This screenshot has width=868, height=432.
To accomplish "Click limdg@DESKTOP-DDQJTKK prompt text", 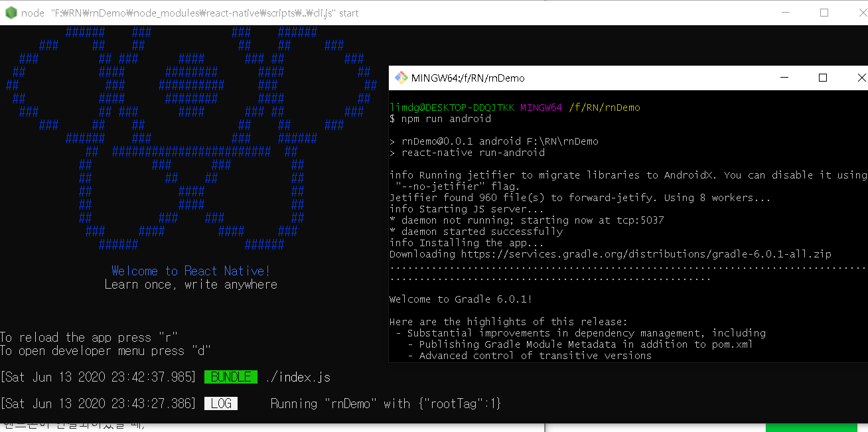I will (x=452, y=108).
